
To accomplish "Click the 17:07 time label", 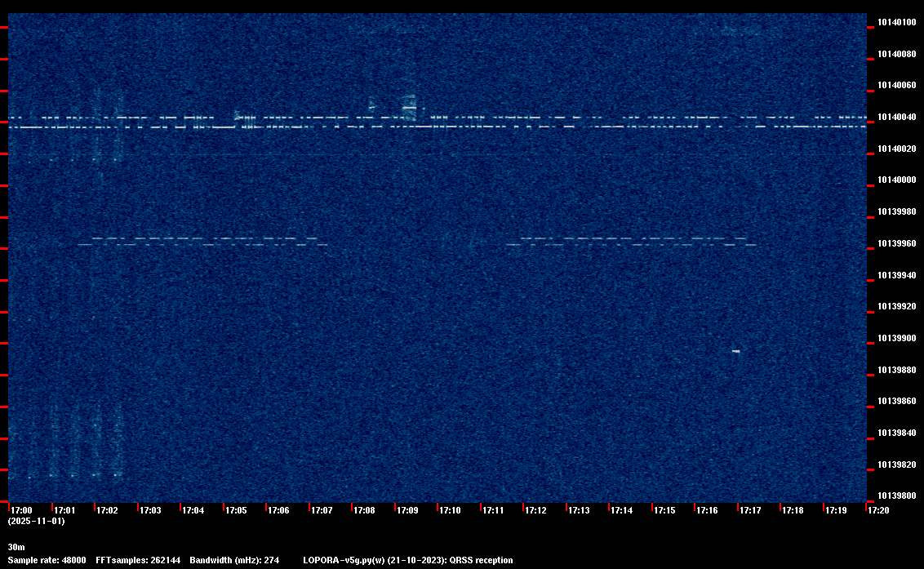I will pos(322,510).
